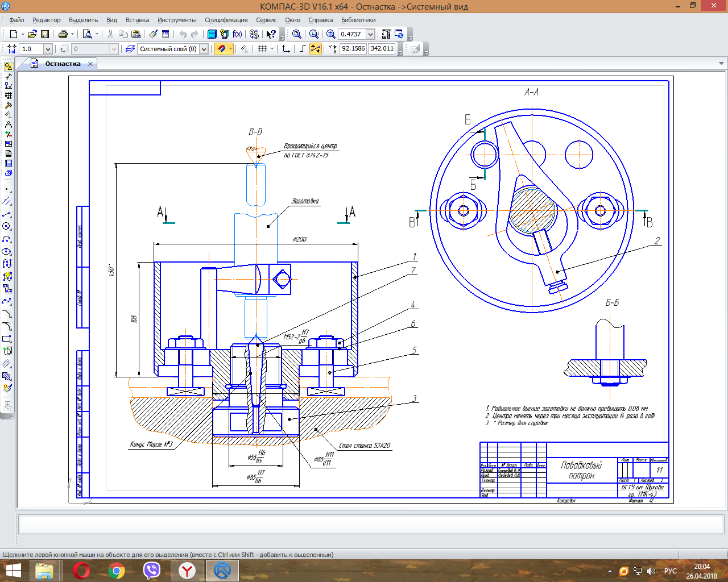
Task: Open Print Preview from the toolbar
Action: pyautogui.click(x=87, y=34)
